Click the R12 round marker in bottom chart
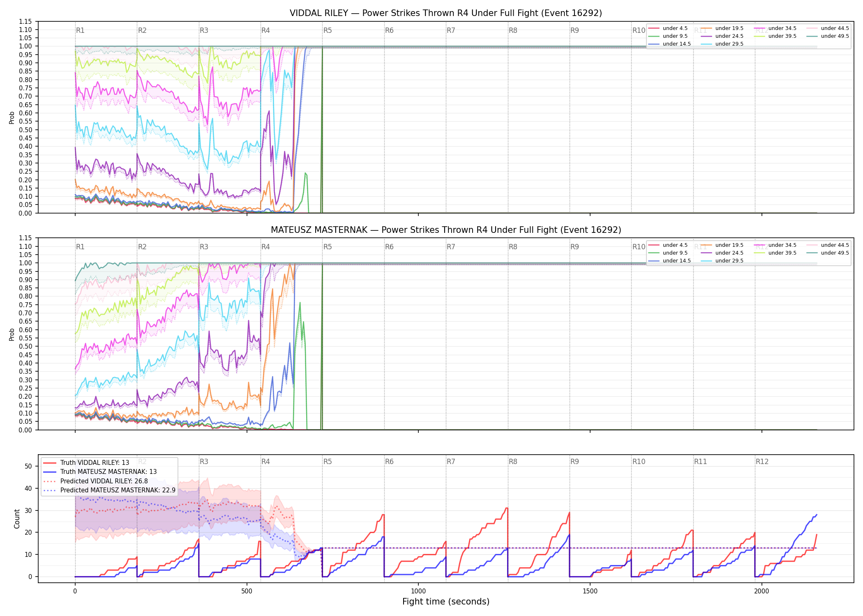The width and height of the screenshot is (863, 616). click(762, 462)
